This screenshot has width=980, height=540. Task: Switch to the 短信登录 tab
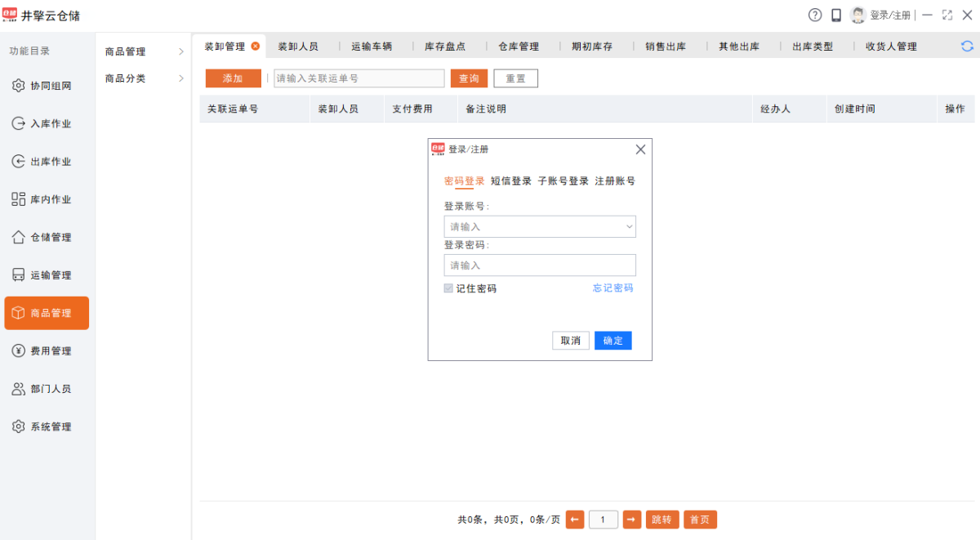pos(511,181)
